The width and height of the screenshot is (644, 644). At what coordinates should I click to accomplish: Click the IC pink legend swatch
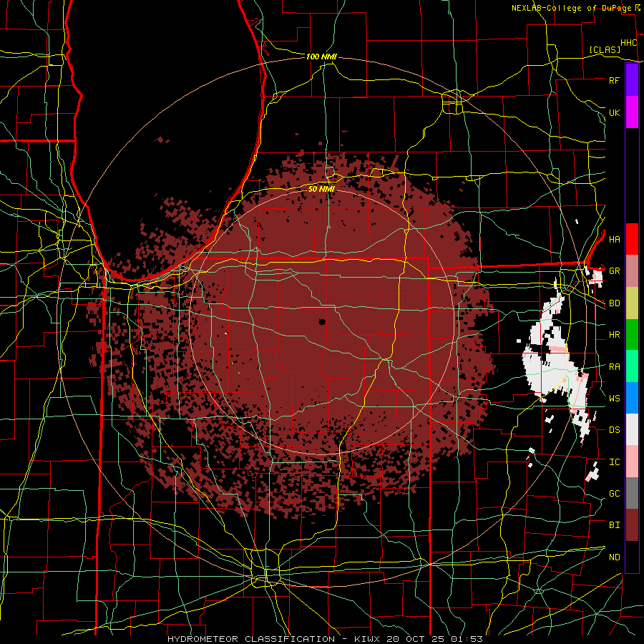pyautogui.click(x=632, y=462)
